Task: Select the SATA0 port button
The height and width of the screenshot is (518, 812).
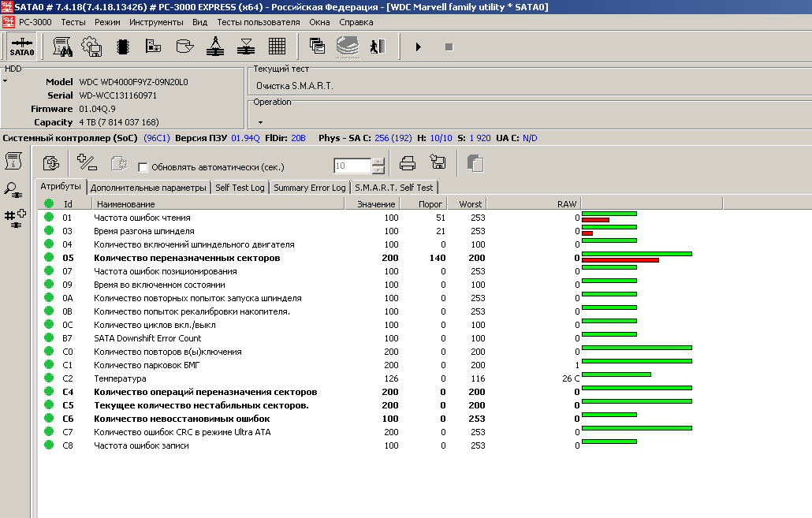Action: pos(22,46)
